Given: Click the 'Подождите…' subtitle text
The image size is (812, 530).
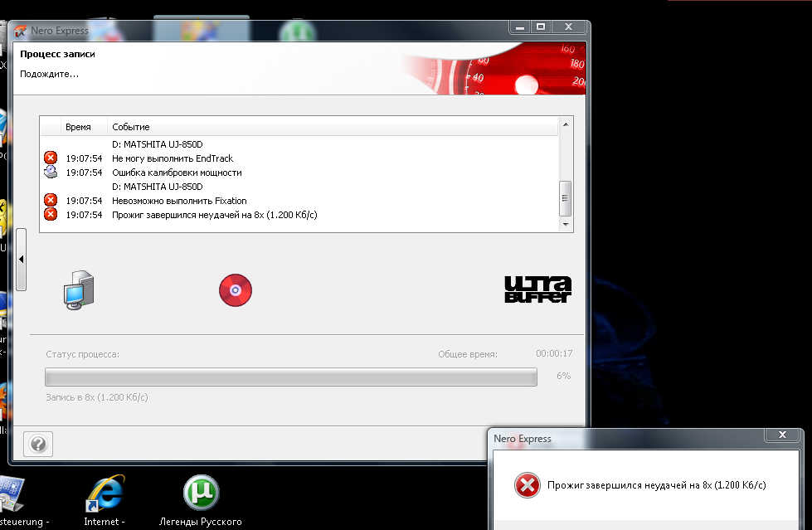Looking at the screenshot, I should (x=49, y=74).
